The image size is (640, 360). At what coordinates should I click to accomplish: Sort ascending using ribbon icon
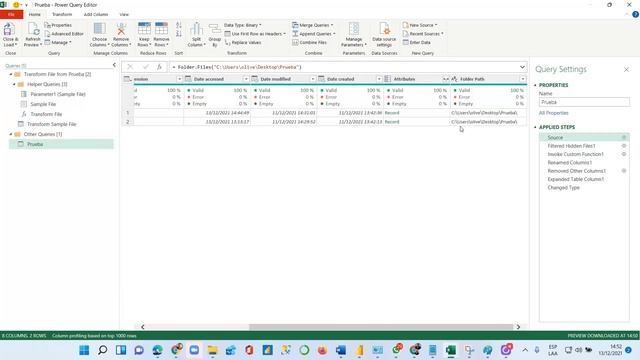(x=179, y=25)
